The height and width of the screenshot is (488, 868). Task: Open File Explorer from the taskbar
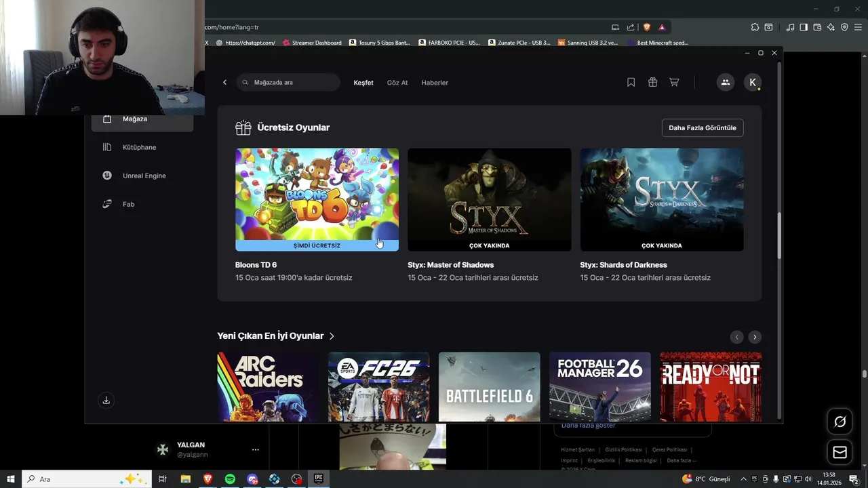(x=185, y=479)
